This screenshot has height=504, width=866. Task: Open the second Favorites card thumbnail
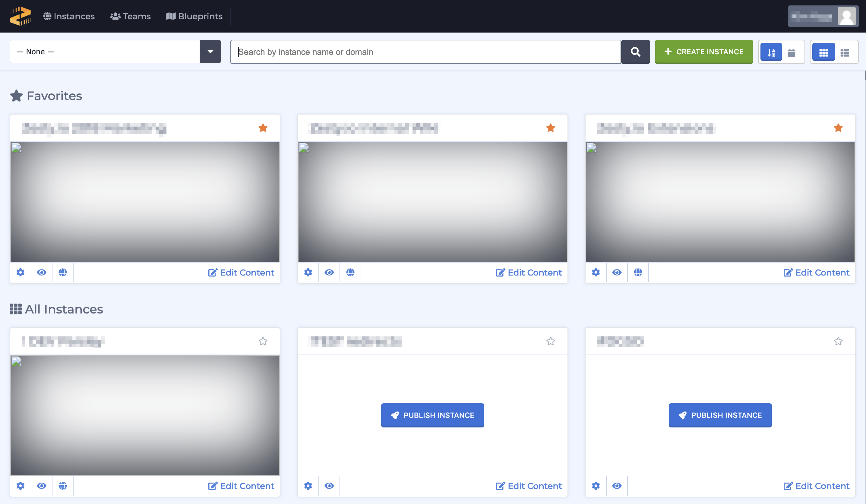(x=433, y=202)
